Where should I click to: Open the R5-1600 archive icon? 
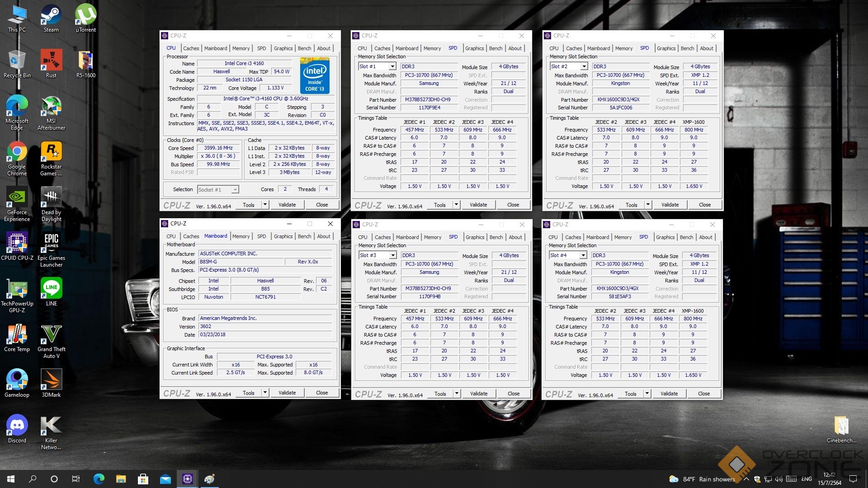coord(85,64)
